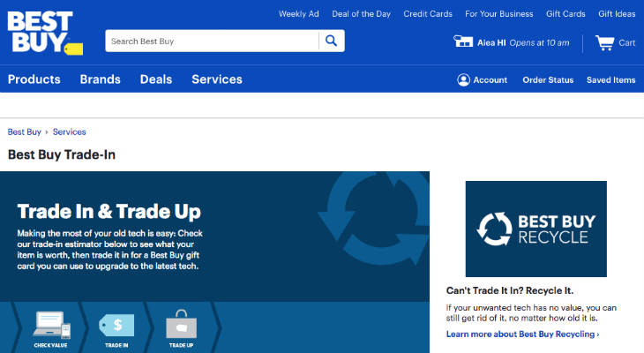The width and height of the screenshot is (644, 353).
Task: Click the large recycle arrows graphic in banner
Action: click(x=374, y=218)
